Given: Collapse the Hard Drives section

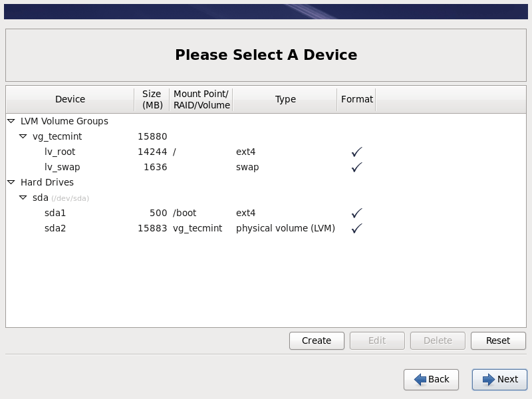Looking at the screenshot, I should [x=11, y=182].
